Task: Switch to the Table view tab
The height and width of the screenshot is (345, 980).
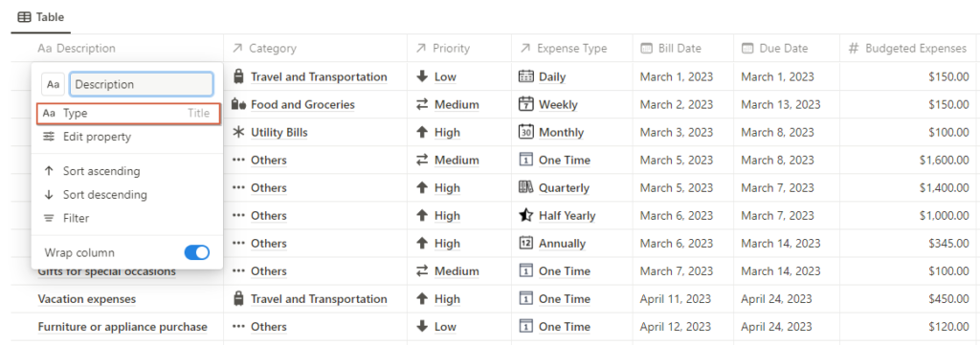Action: (x=41, y=17)
